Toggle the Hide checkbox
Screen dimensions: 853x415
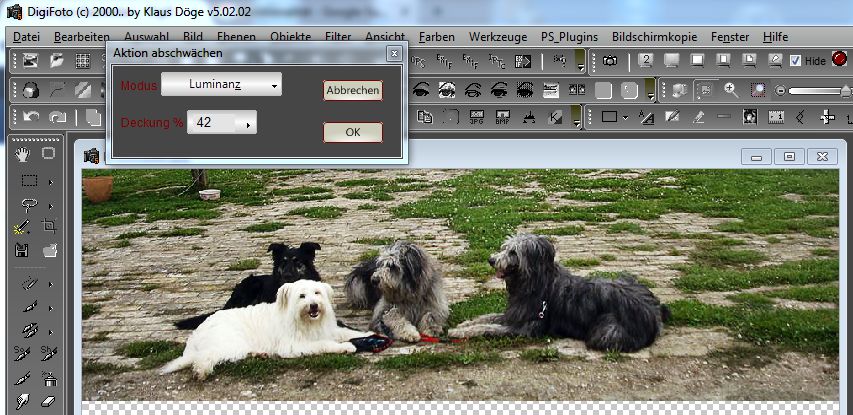point(795,61)
